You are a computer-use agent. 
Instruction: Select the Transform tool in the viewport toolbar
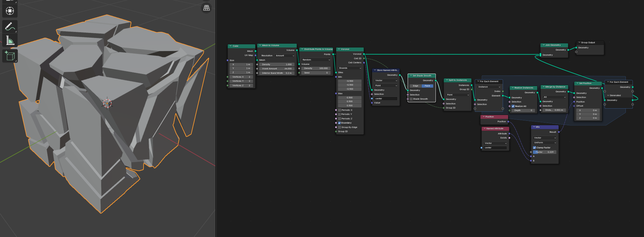10,11
